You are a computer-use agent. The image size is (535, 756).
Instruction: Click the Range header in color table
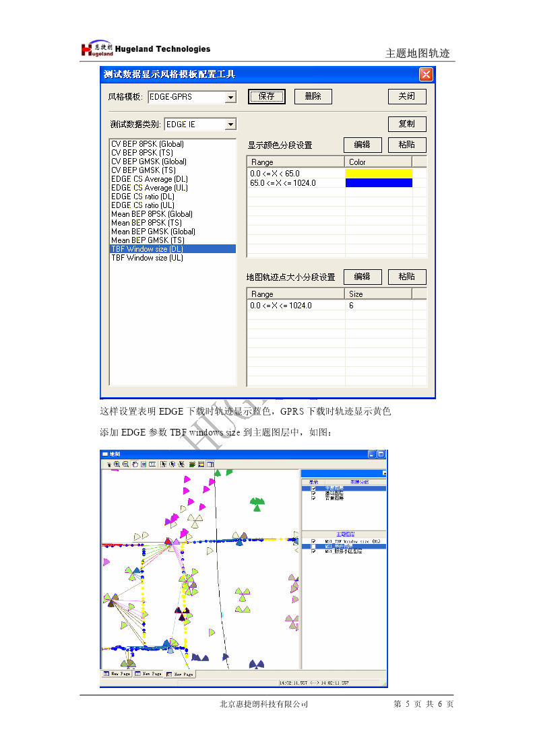tap(295, 162)
